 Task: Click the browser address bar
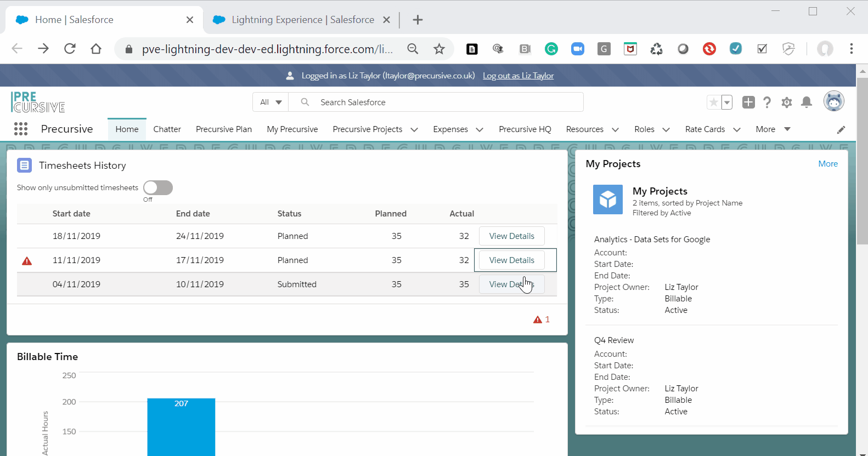pos(267,49)
